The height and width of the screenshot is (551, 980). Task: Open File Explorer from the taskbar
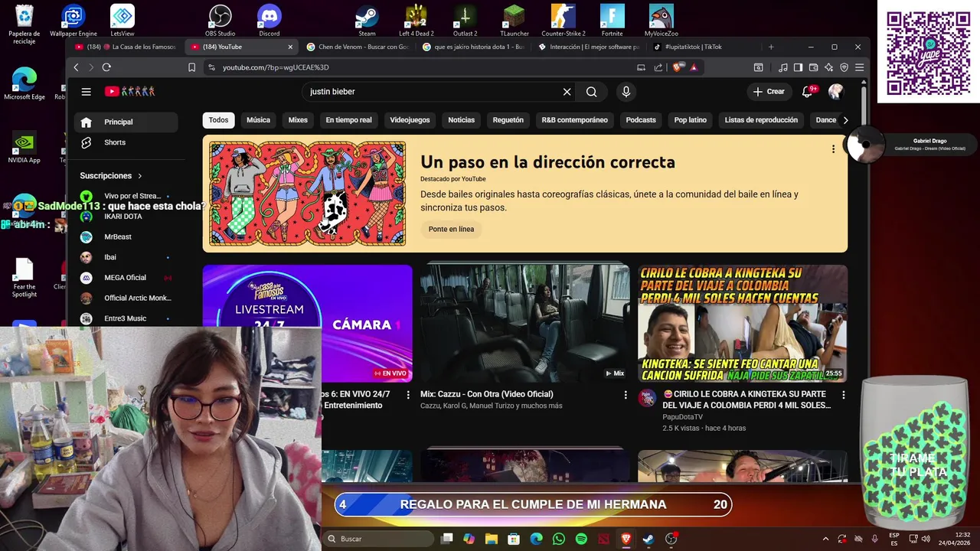click(x=492, y=539)
